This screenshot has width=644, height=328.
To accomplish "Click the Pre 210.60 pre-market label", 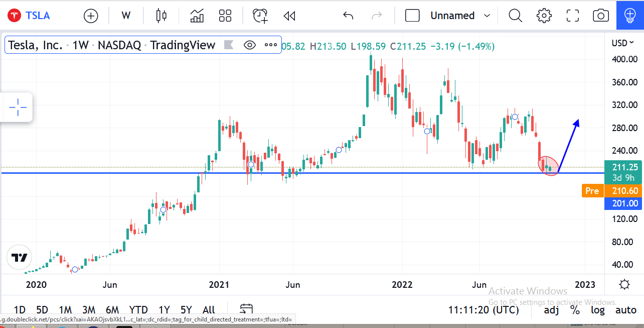I will click(612, 191).
